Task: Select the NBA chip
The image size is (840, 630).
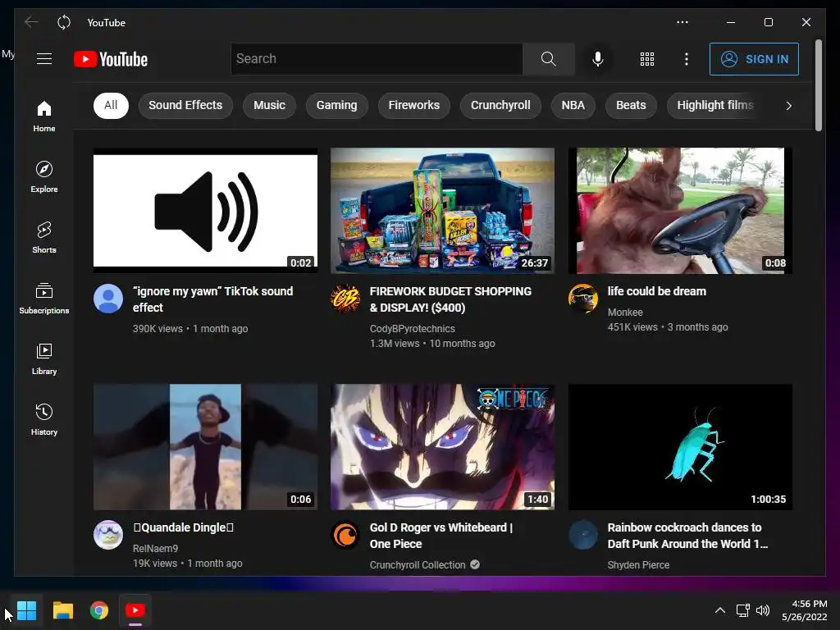Action: tap(573, 106)
